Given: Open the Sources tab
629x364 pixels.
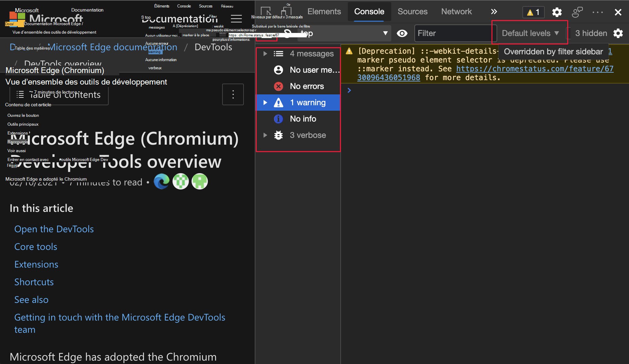Looking at the screenshot, I should [x=412, y=12].
